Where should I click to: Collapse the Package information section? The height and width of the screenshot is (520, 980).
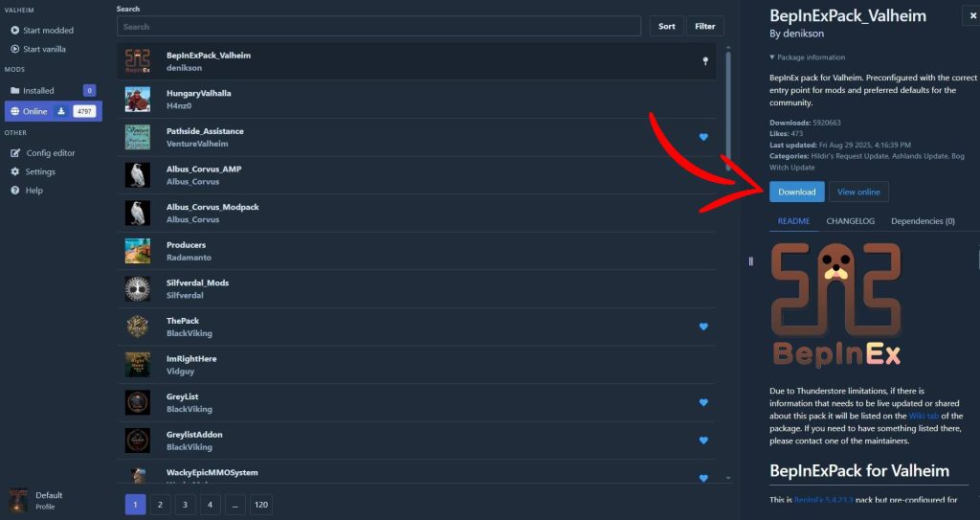[x=808, y=57]
